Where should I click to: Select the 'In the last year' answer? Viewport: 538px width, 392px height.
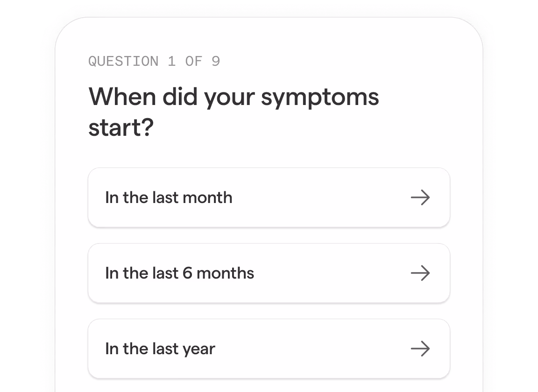(269, 349)
